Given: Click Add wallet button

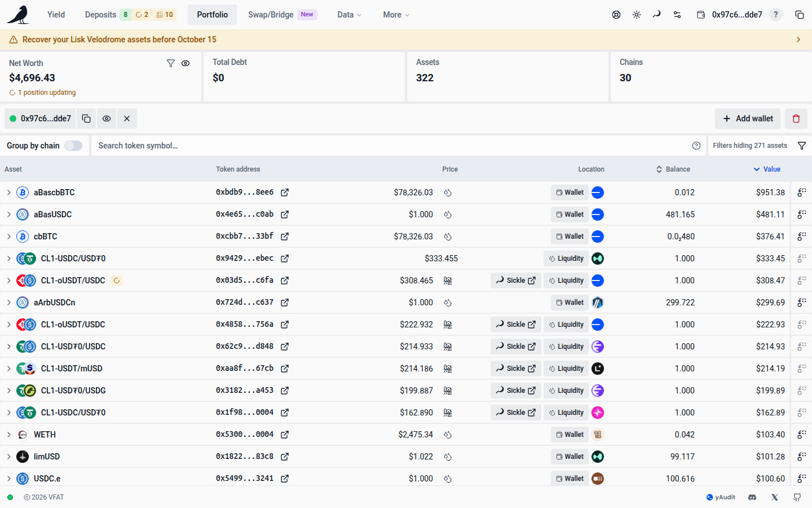Looking at the screenshot, I should click(748, 119).
